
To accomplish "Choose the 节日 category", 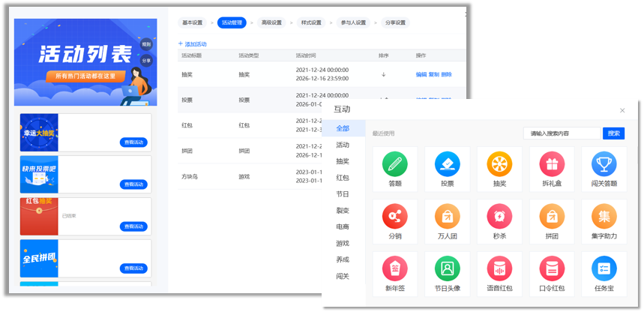I will 343,193.
